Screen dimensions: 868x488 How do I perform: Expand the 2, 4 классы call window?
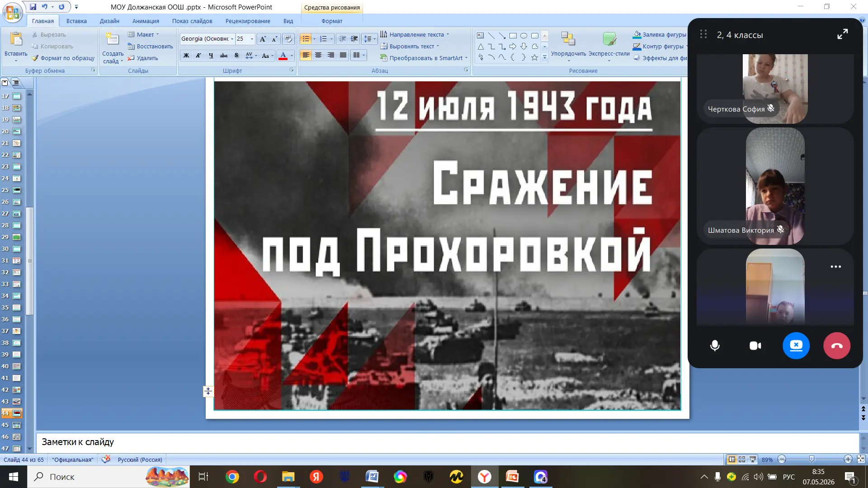click(x=843, y=34)
